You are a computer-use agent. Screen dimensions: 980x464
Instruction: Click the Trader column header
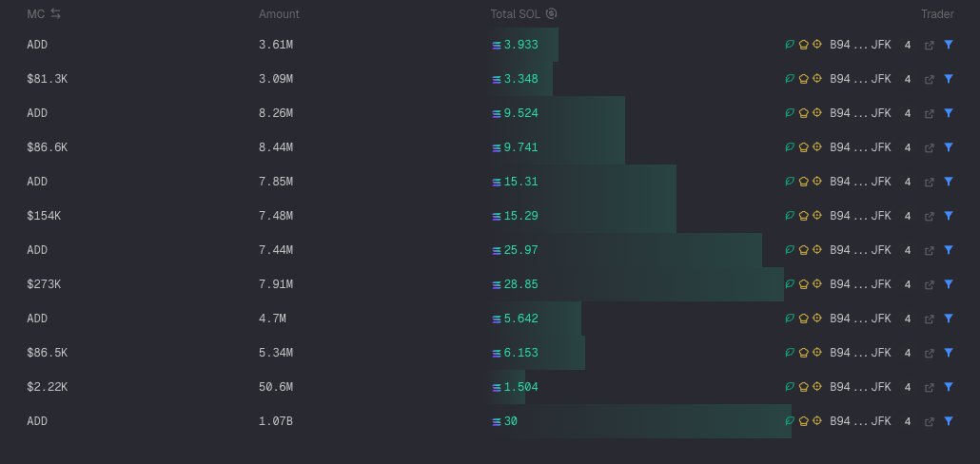[937, 13]
